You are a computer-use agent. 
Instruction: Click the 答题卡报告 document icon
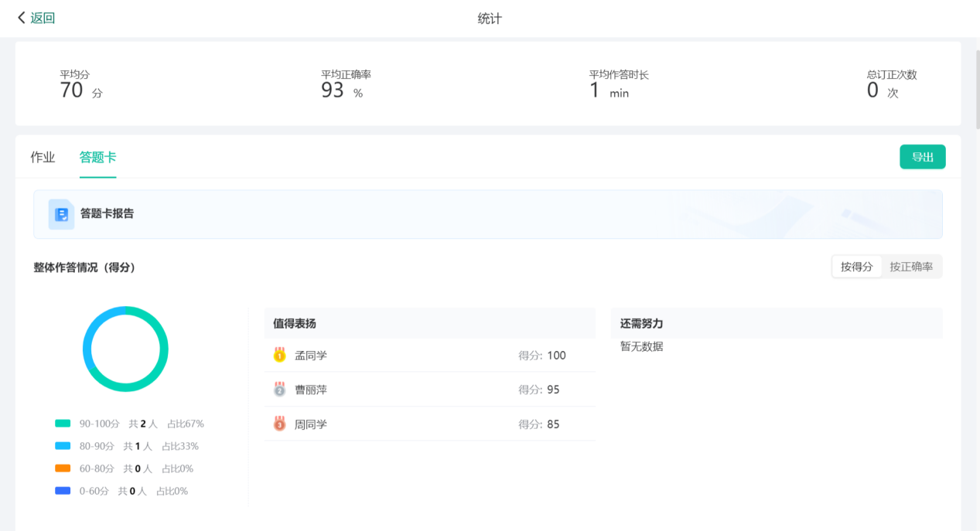[61, 214]
